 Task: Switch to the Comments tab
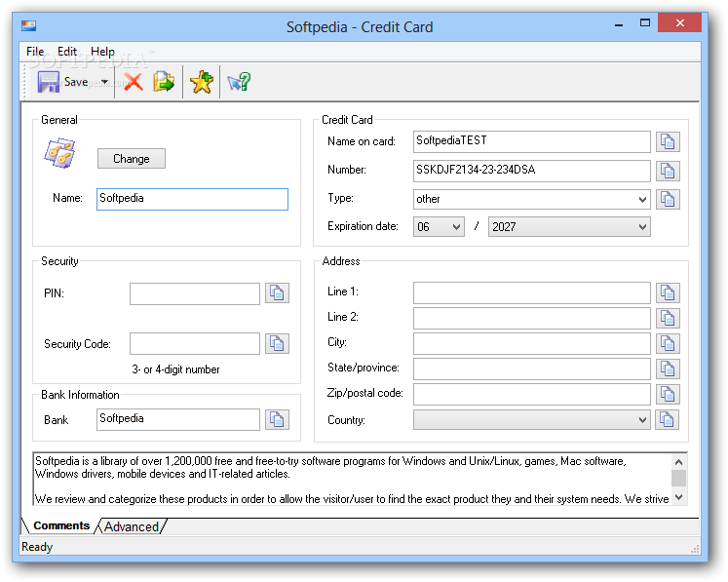(x=61, y=525)
